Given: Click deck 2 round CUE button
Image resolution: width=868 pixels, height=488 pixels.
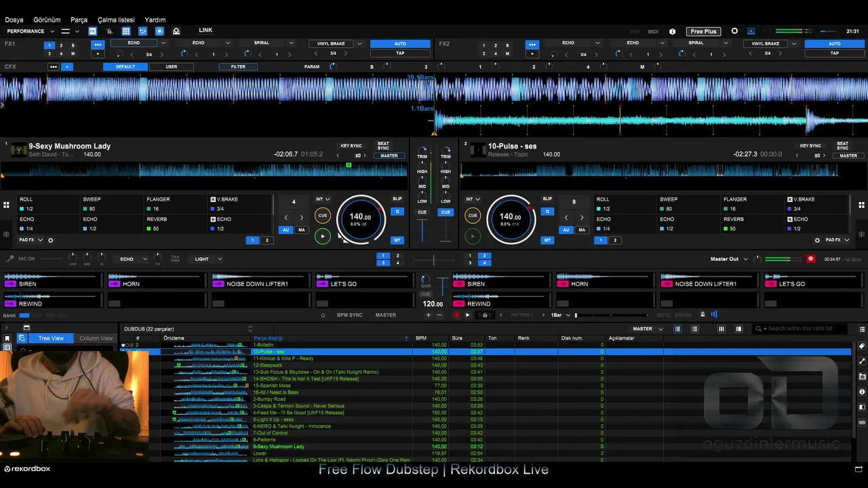Looking at the screenshot, I should (x=473, y=216).
